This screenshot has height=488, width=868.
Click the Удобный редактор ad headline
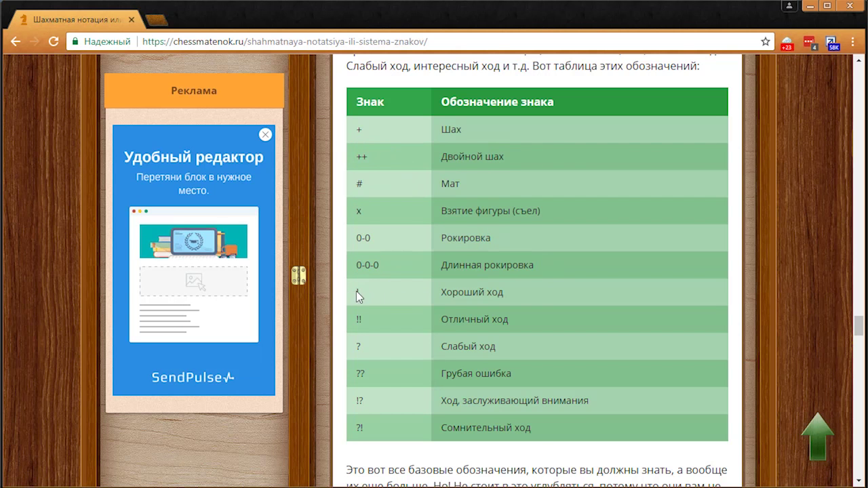193,157
